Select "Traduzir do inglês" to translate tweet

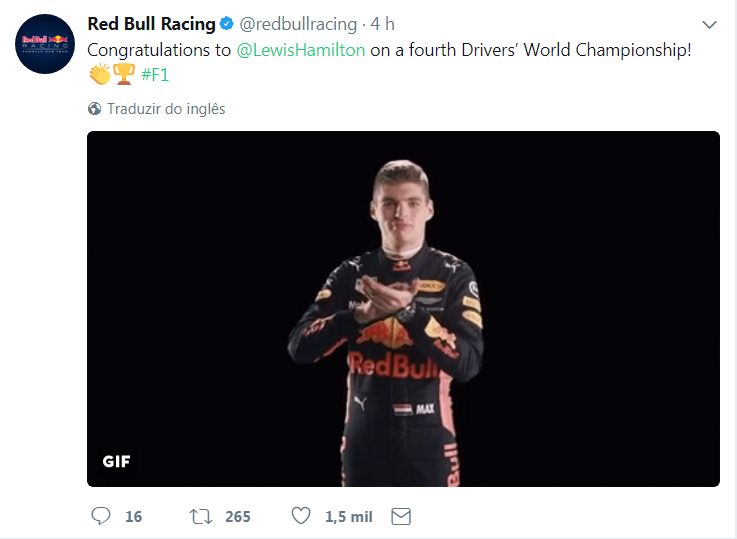click(166, 109)
